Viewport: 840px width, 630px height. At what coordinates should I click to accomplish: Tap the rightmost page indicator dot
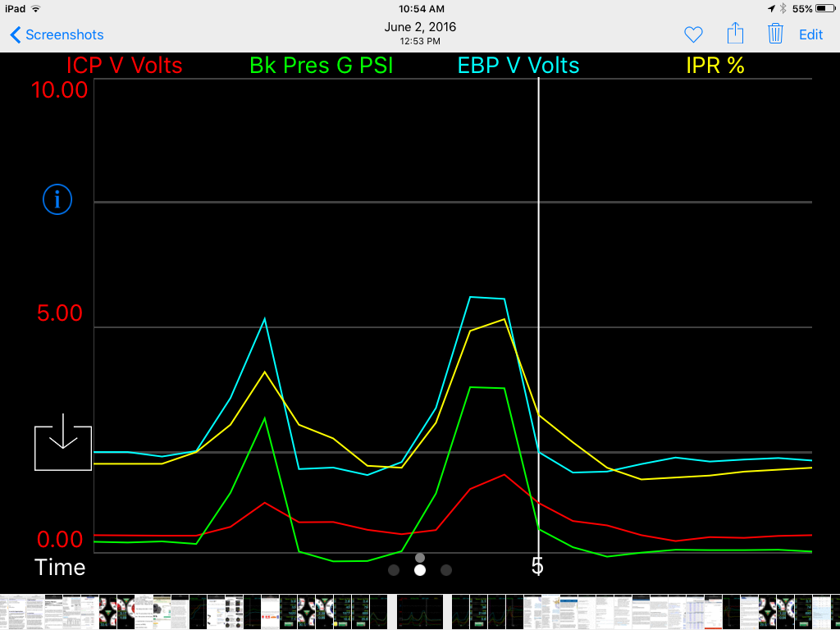[445, 570]
